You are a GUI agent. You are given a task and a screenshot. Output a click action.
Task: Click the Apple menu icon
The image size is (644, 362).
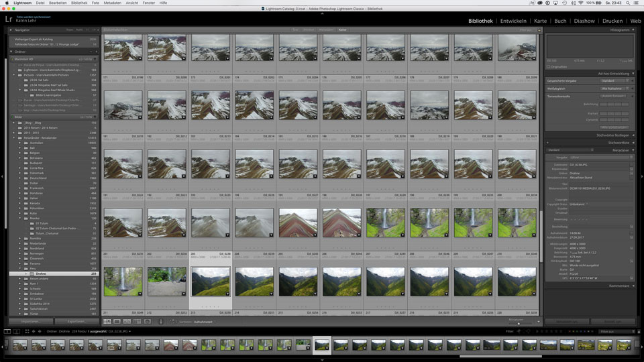point(7,3)
